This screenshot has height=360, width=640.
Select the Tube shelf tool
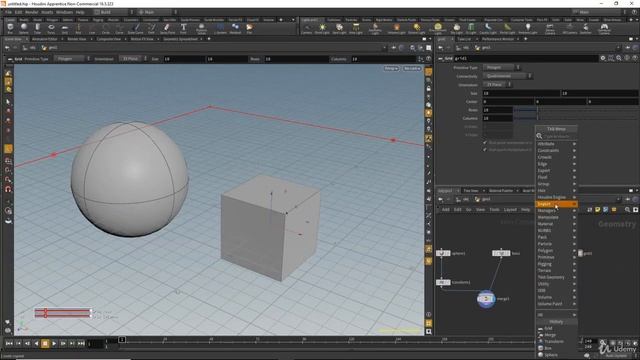click(37, 29)
